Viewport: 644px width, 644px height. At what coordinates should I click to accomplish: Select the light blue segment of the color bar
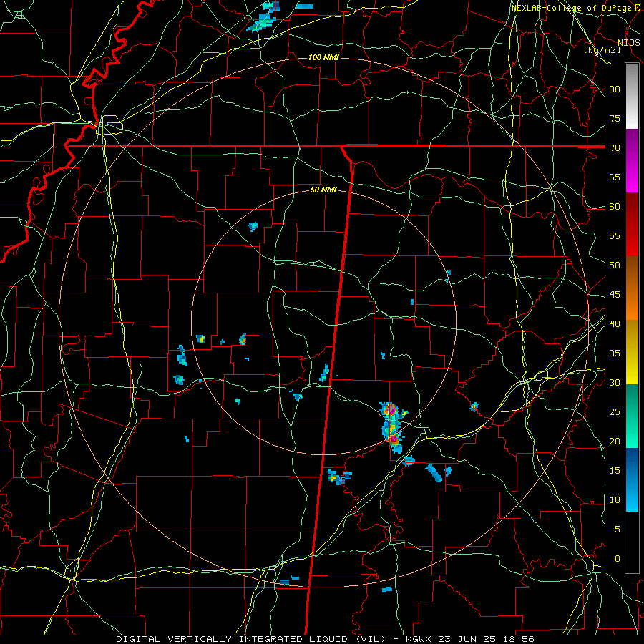(632, 479)
